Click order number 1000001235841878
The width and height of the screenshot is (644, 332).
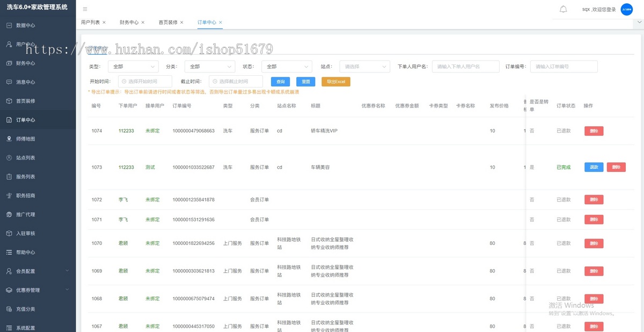[194, 199]
